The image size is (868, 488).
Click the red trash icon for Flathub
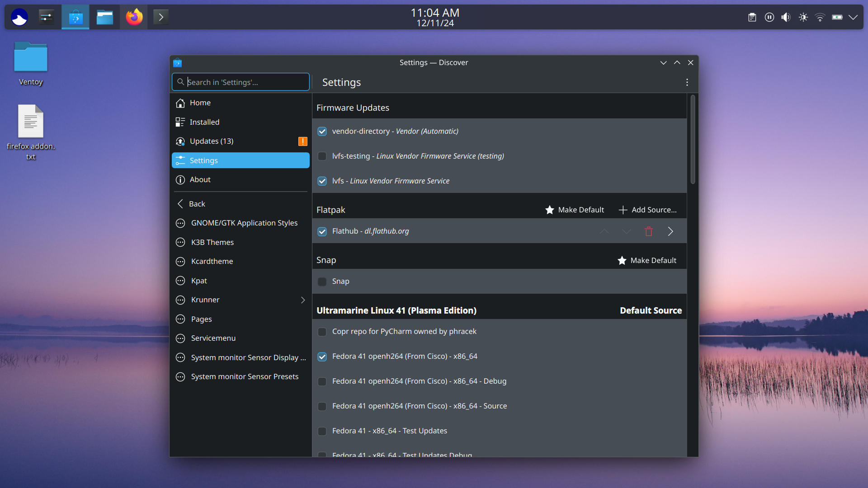649,231
